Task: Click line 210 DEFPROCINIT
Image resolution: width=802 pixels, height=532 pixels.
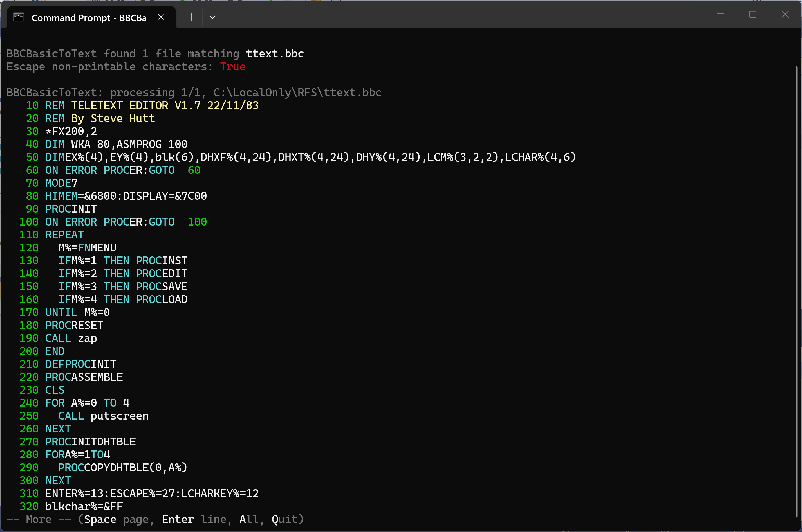Action: coord(68,364)
